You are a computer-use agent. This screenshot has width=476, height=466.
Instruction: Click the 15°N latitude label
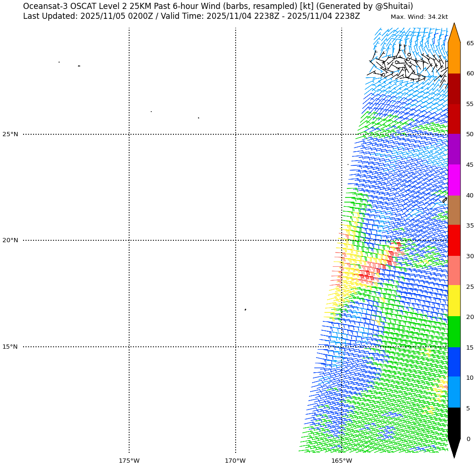tap(10, 347)
